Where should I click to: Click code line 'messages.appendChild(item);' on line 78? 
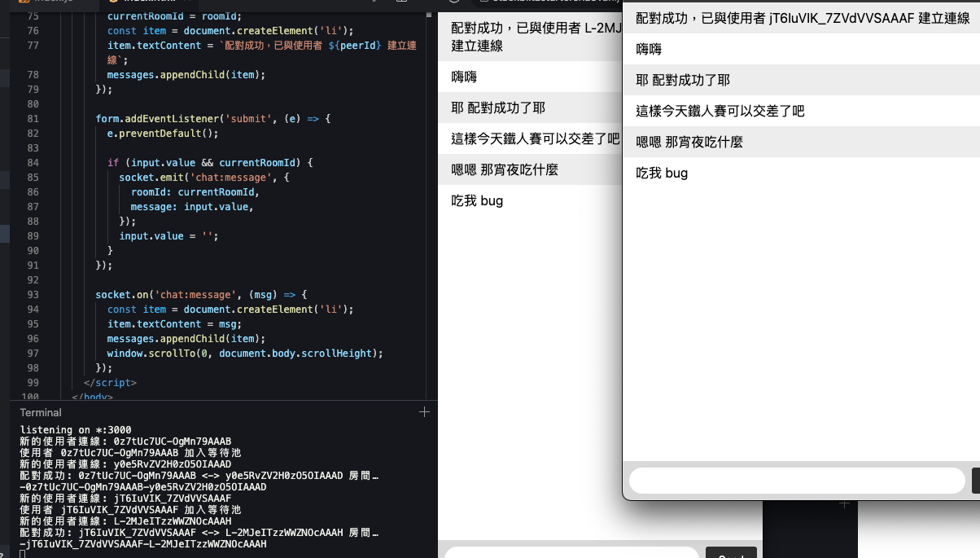[x=186, y=74]
